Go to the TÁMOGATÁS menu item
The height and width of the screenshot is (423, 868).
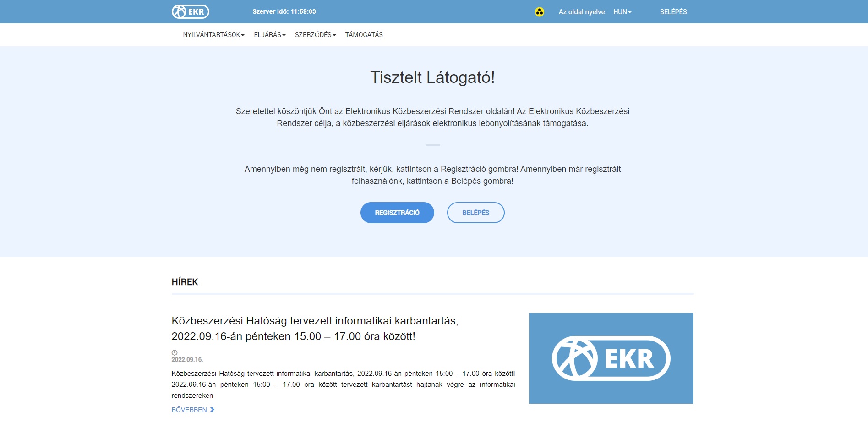364,35
